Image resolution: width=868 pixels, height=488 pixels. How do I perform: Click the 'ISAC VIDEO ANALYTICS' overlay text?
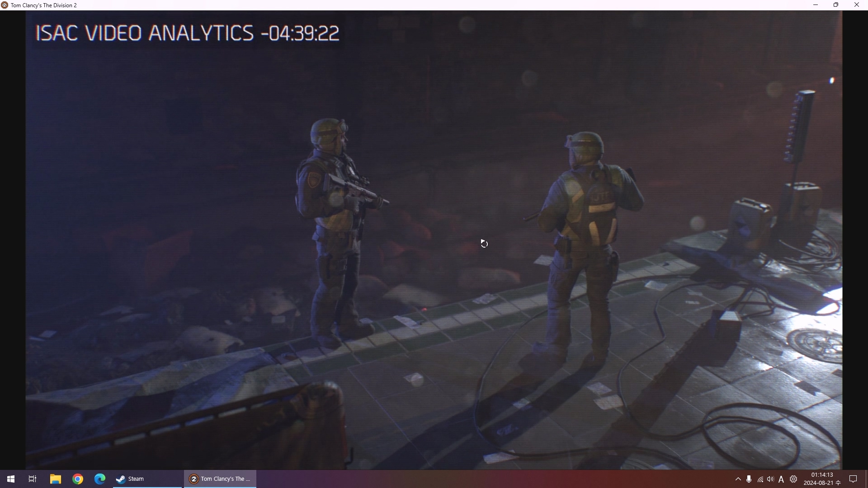[145, 33]
